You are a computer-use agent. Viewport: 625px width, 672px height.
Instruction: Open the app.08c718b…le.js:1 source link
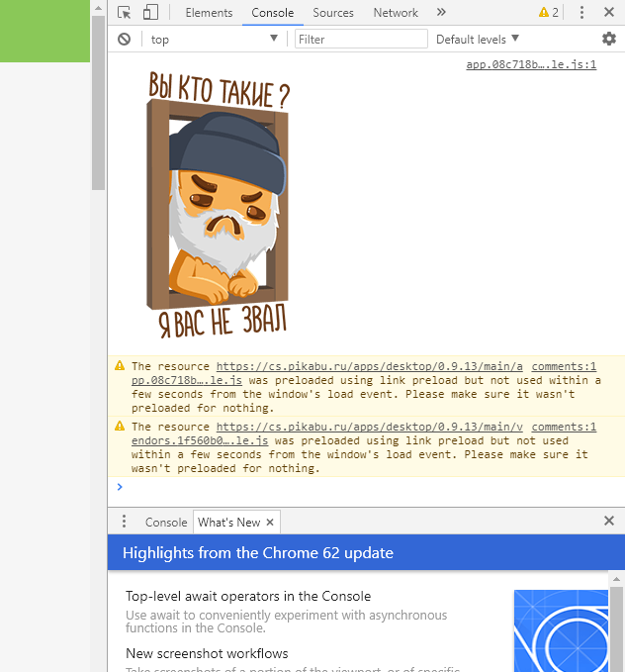point(531,64)
